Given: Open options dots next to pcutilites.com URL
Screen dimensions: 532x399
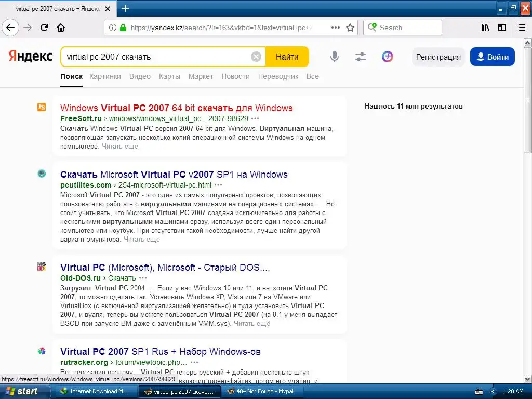Looking at the screenshot, I should [x=218, y=185].
